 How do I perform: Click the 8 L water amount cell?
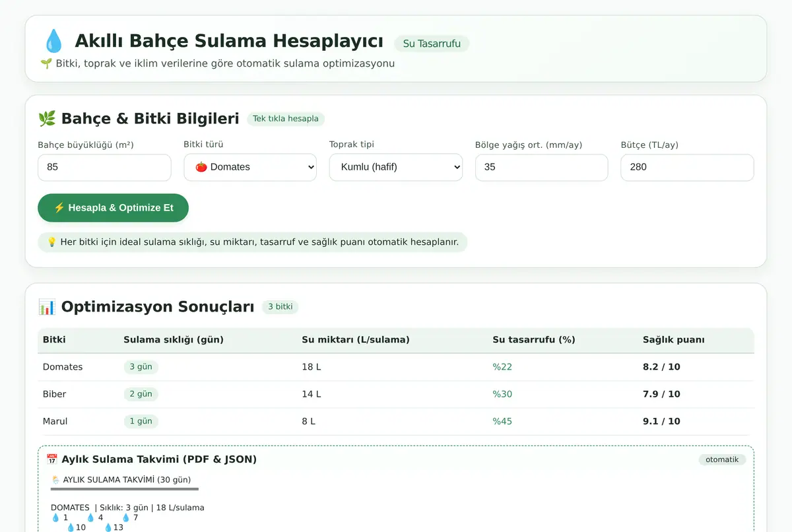309,421
